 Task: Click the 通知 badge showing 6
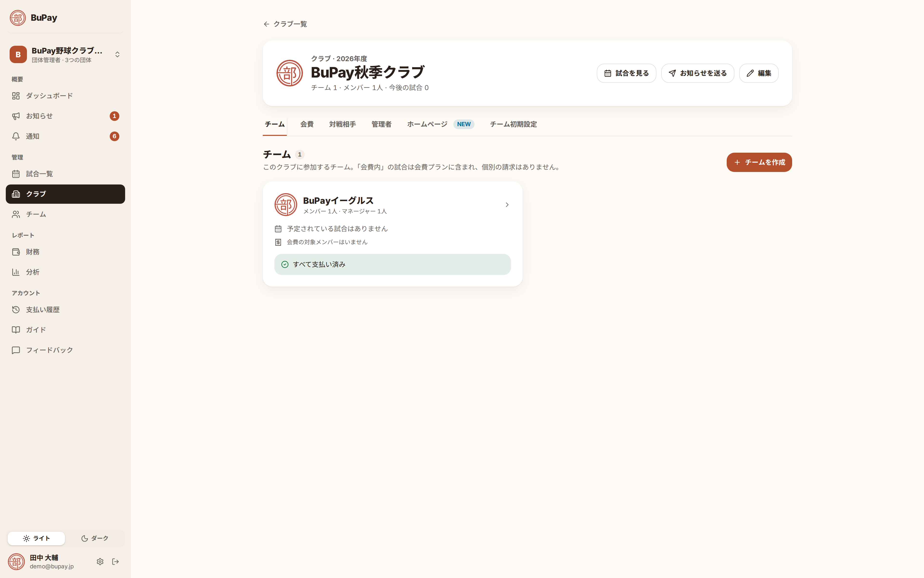114,136
